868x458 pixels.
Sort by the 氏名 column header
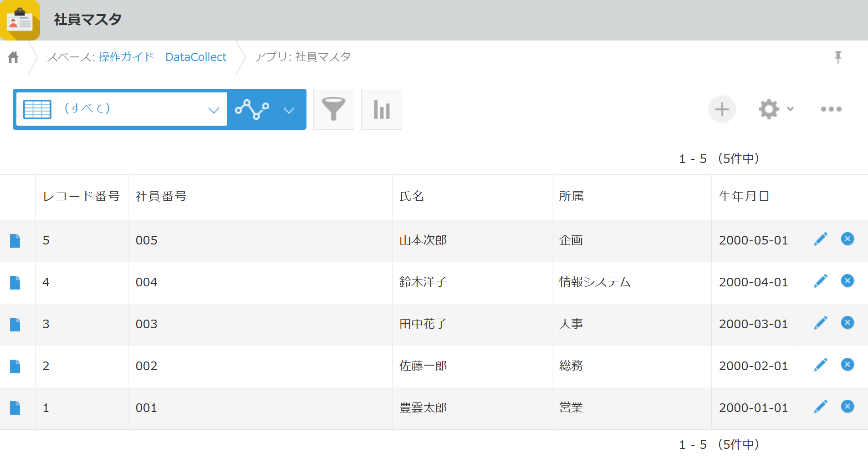[x=412, y=196]
